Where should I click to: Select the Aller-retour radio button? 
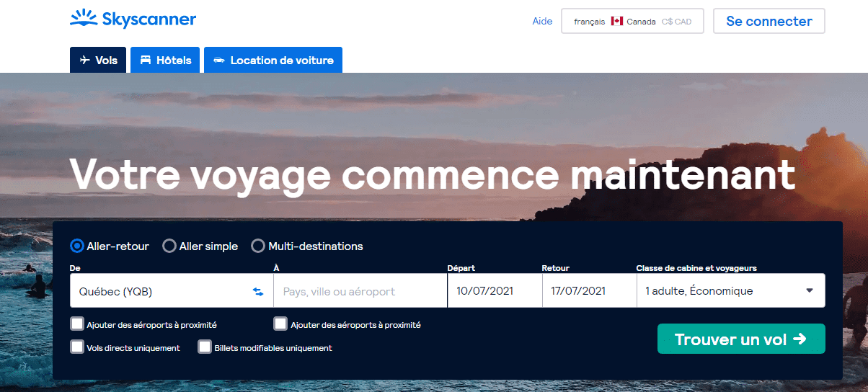77,246
